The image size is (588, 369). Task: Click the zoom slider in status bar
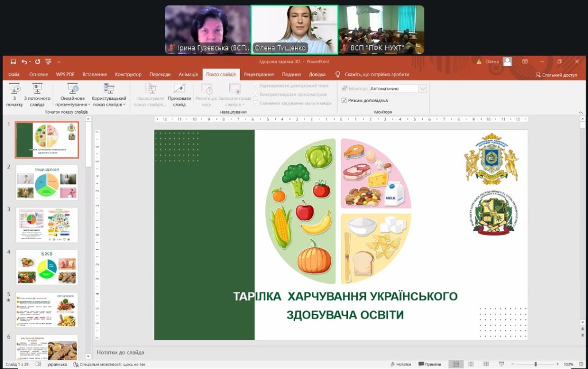536,364
